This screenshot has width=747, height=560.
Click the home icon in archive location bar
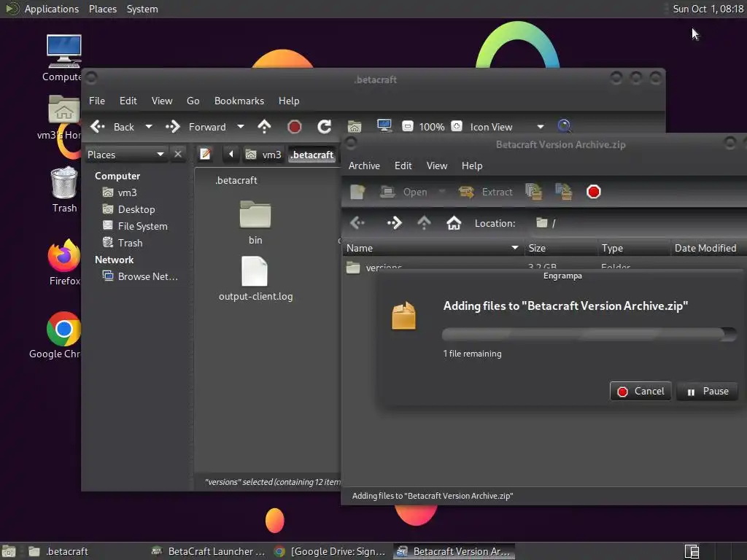coord(454,223)
